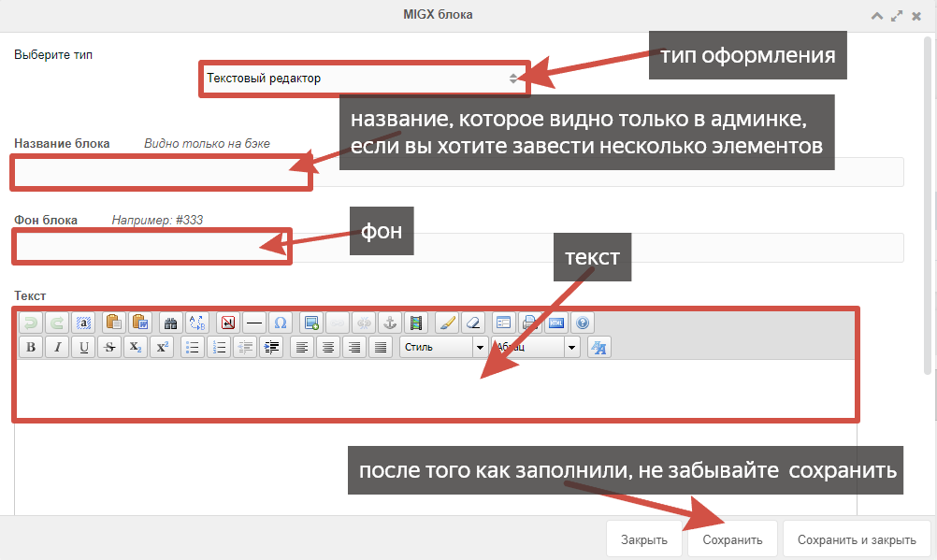Toggle Underline formatting
This screenshot has height=560, width=937.
coord(83,347)
